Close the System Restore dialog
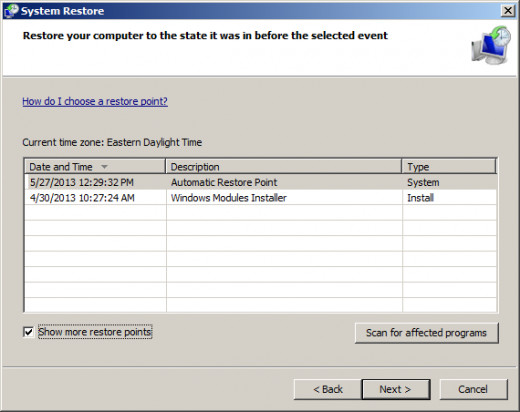This screenshot has width=520, height=412. point(508,11)
